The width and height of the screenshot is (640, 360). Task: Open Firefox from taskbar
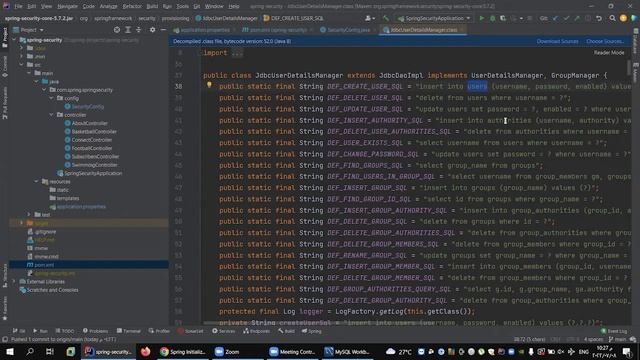point(145,351)
